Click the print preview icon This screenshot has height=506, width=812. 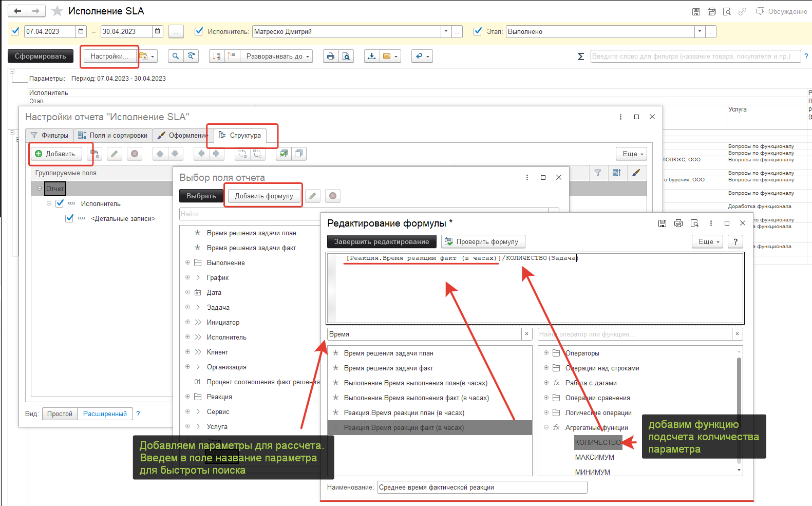point(346,56)
